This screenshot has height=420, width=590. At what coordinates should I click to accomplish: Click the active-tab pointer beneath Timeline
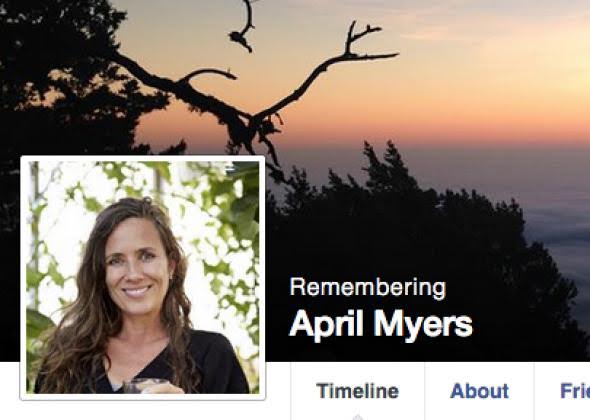click(x=358, y=417)
